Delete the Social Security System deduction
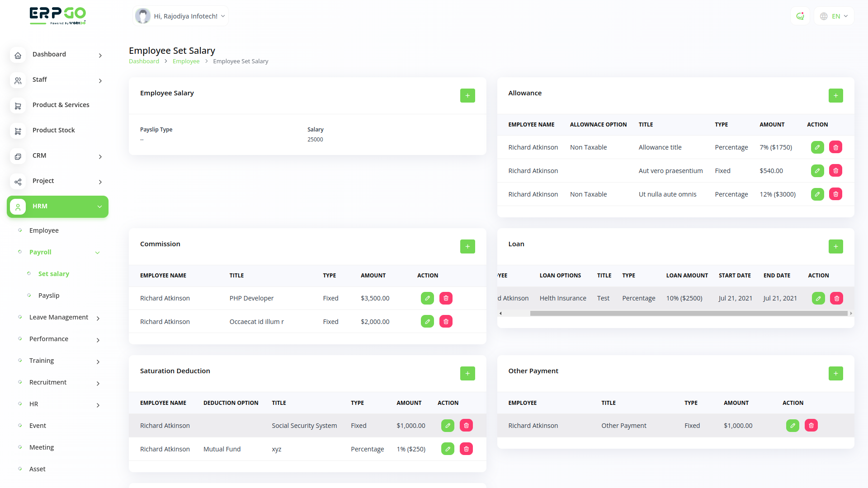The height and width of the screenshot is (488, 868). [x=466, y=426]
